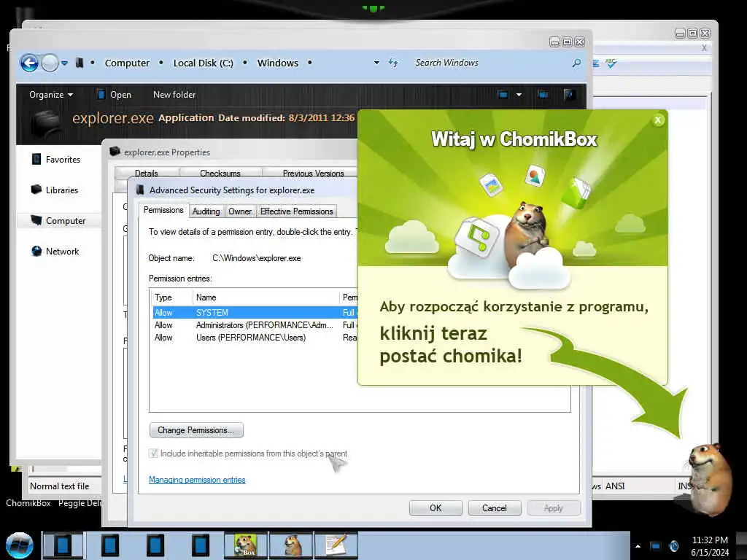Screen dimensions: 747x560
Task: Click the hamster mascot at bottom right
Action: pos(711,478)
